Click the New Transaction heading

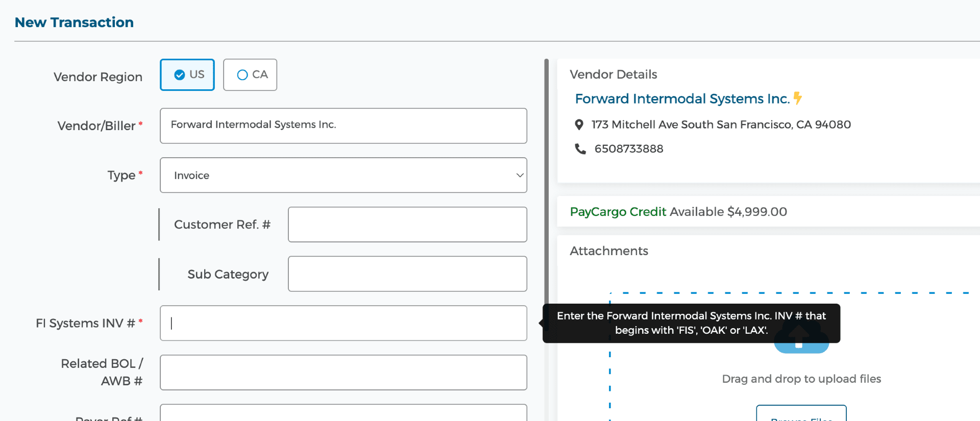click(x=74, y=22)
